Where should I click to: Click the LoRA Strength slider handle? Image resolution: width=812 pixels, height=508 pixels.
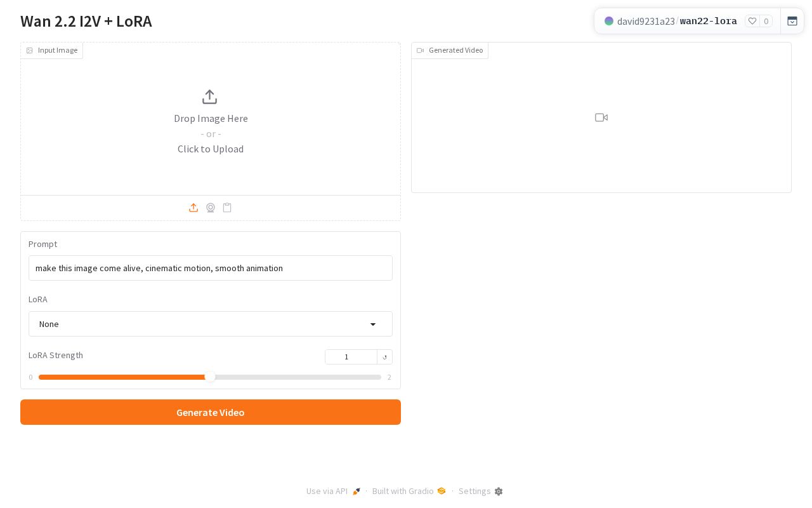point(210,377)
